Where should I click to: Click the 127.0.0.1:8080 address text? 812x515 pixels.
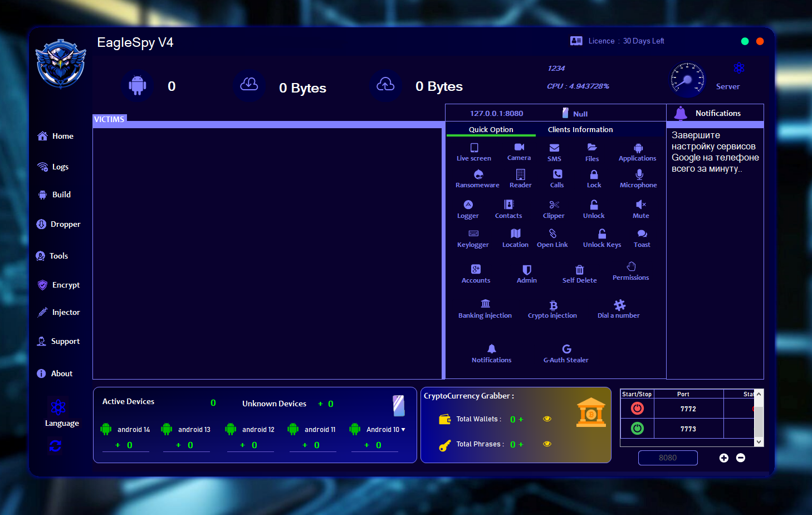(497, 113)
